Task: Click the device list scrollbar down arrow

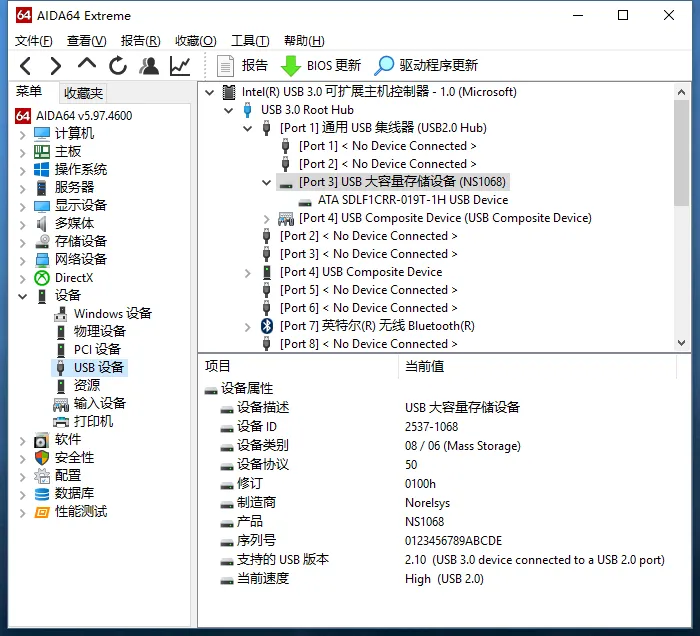Action: 681,343
